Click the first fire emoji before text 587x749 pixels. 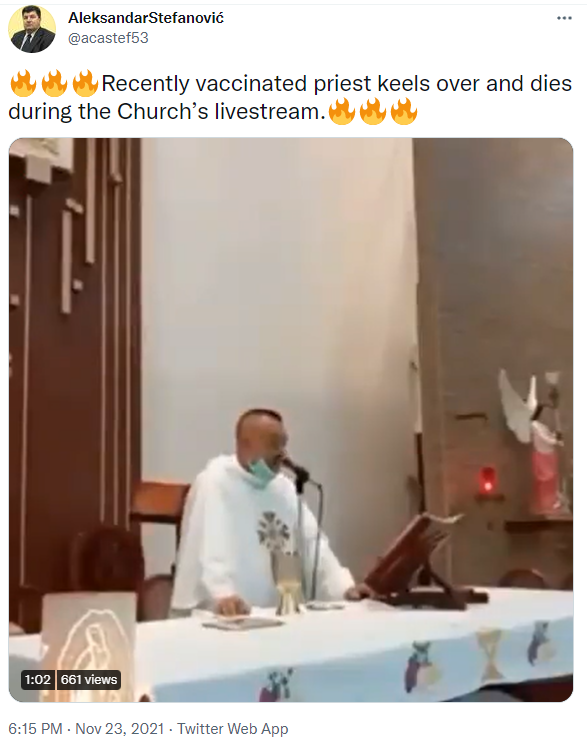pos(23,83)
